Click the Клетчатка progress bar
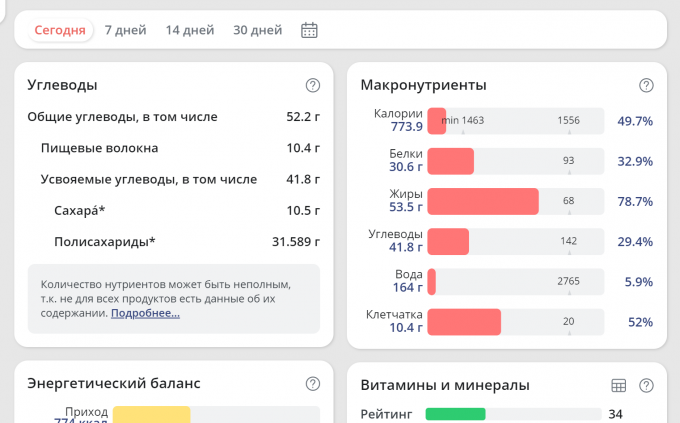 515,322
